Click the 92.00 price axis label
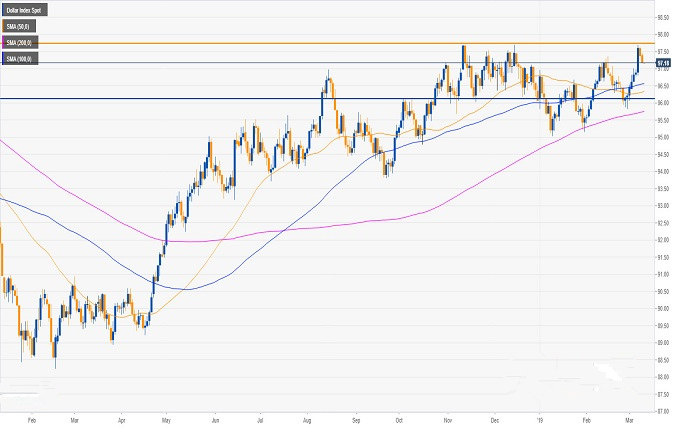The image size is (675, 428). pos(663,240)
